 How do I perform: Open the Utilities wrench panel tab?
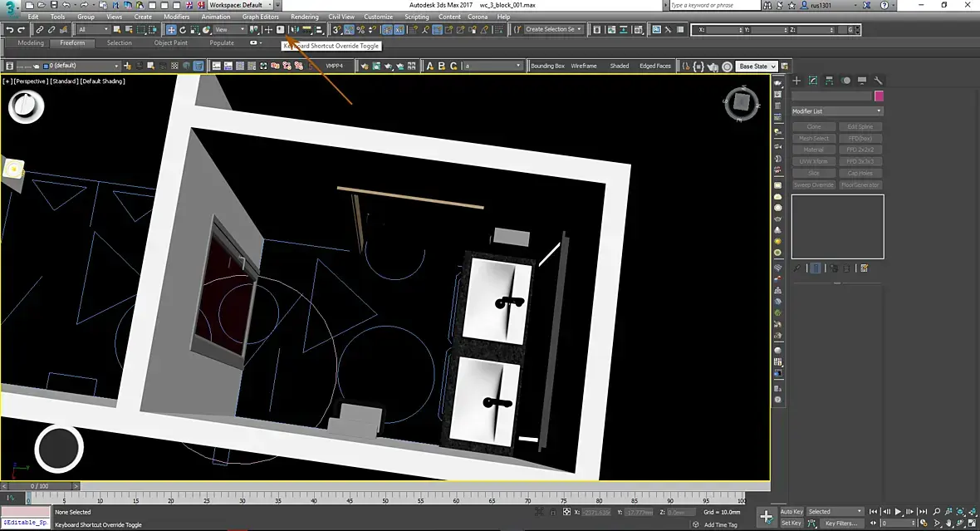coord(878,81)
